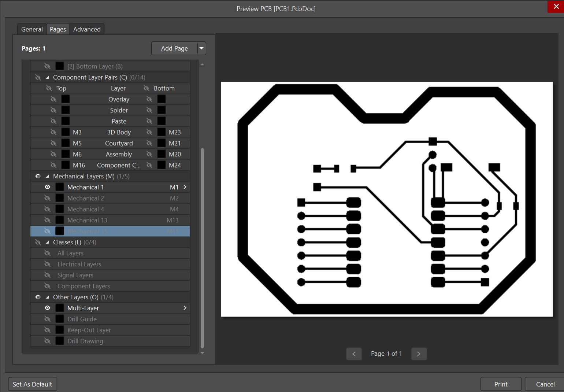The width and height of the screenshot is (564, 392).
Task: Collapse Component Layer Pairs group
Action: click(x=47, y=77)
